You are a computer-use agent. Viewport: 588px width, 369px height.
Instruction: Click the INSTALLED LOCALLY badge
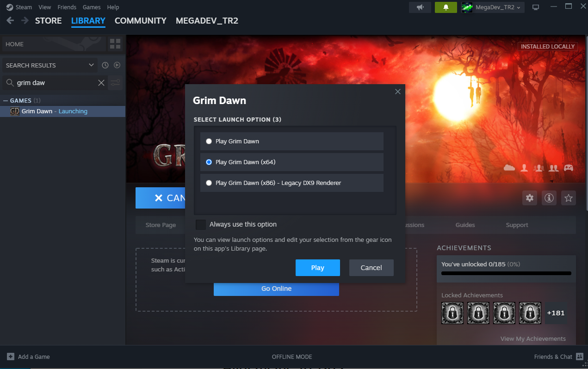point(548,47)
